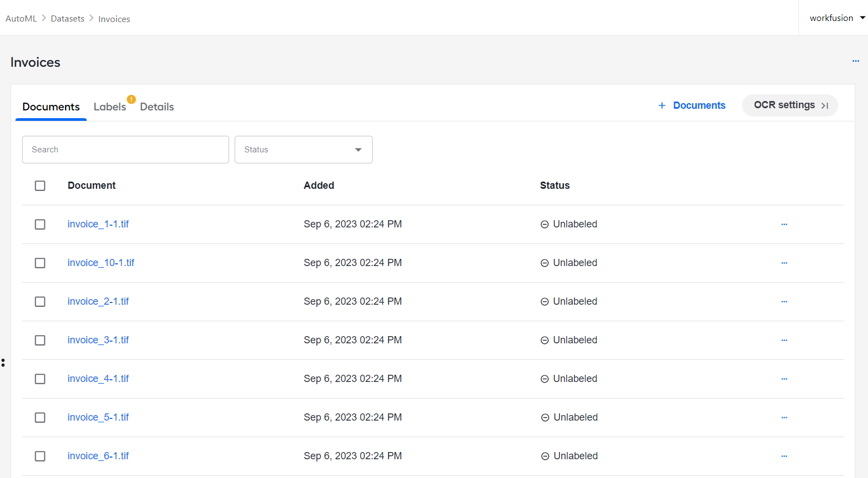This screenshot has width=868, height=478.
Task: Open row actions for invoice_5-1.tif
Action: pos(784,417)
